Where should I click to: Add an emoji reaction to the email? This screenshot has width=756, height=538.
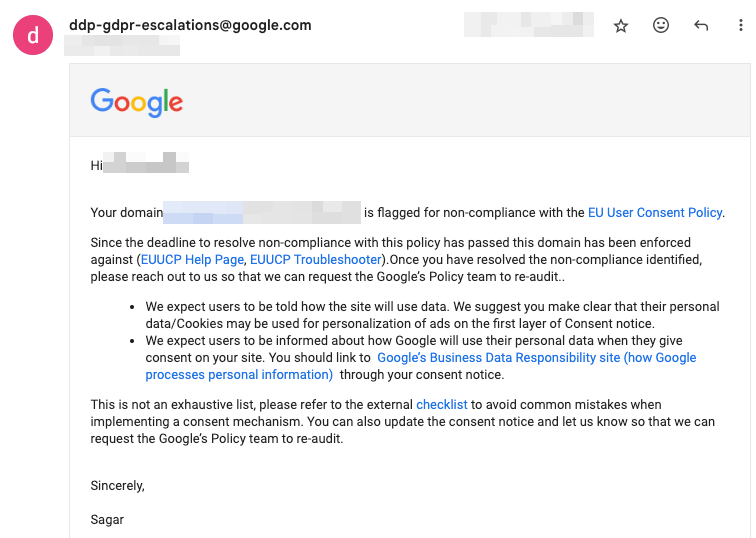click(x=661, y=26)
